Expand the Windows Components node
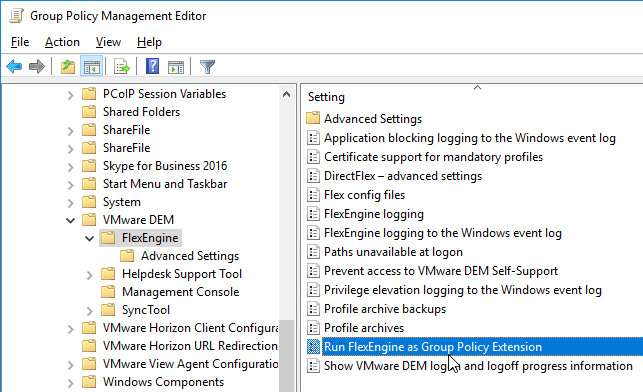The width and height of the screenshot is (643, 392). coord(71,383)
